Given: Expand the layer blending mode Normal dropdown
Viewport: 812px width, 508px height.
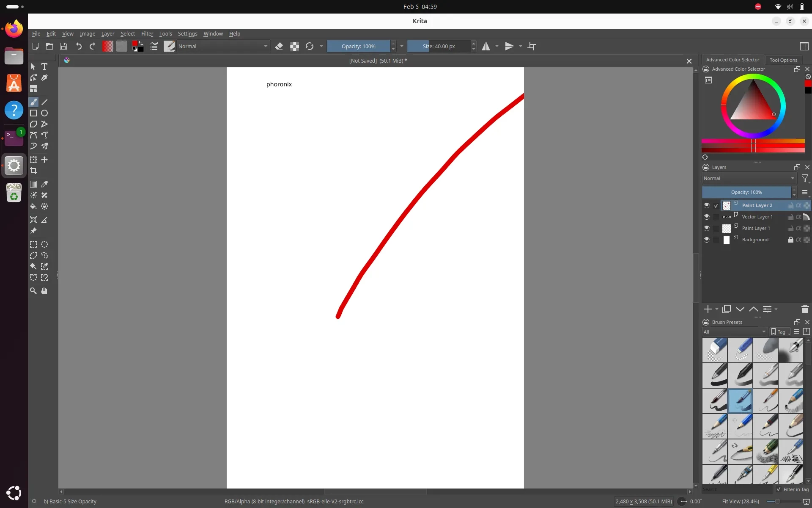Looking at the screenshot, I should [749, 179].
